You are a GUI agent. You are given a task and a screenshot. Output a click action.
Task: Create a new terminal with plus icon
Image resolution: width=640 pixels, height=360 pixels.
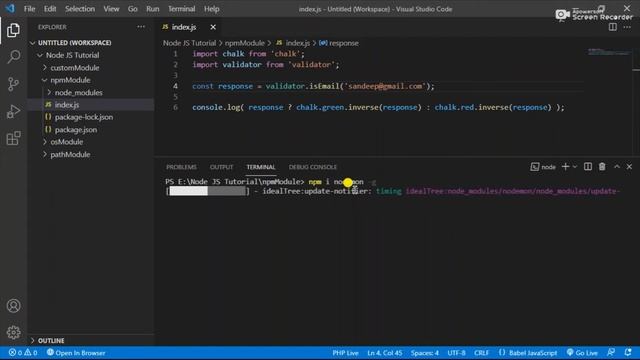click(565, 167)
